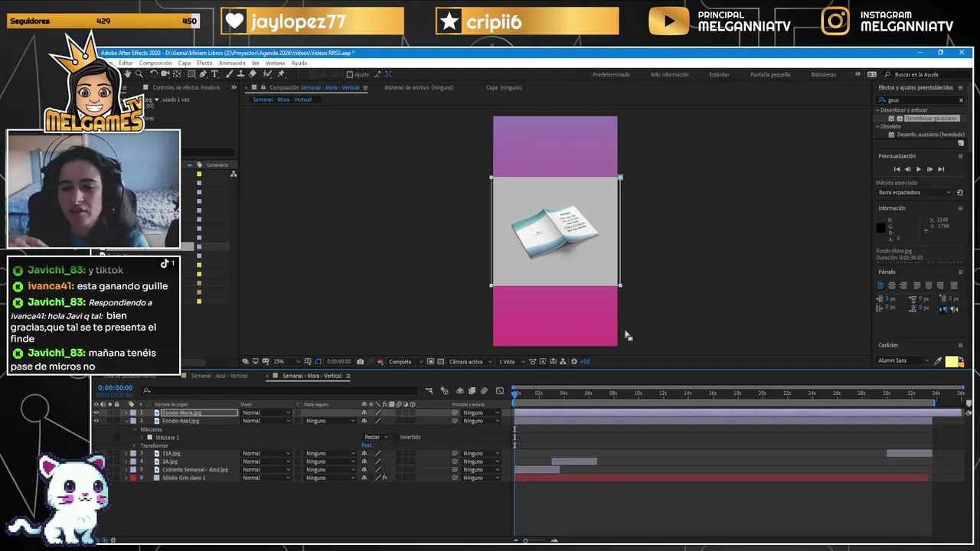This screenshot has height=551, width=980.
Task: Jump to the last frame in preview controls
Action: 941,169
